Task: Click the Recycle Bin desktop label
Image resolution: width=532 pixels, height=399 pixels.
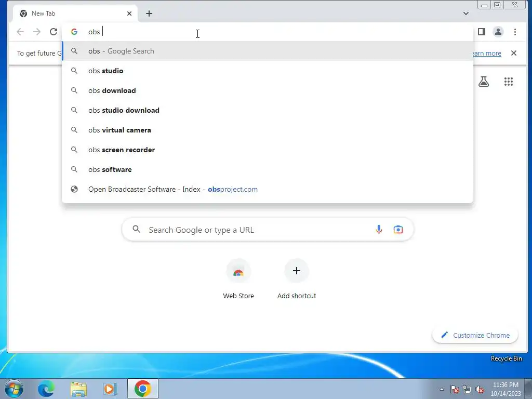Action: 506,358
